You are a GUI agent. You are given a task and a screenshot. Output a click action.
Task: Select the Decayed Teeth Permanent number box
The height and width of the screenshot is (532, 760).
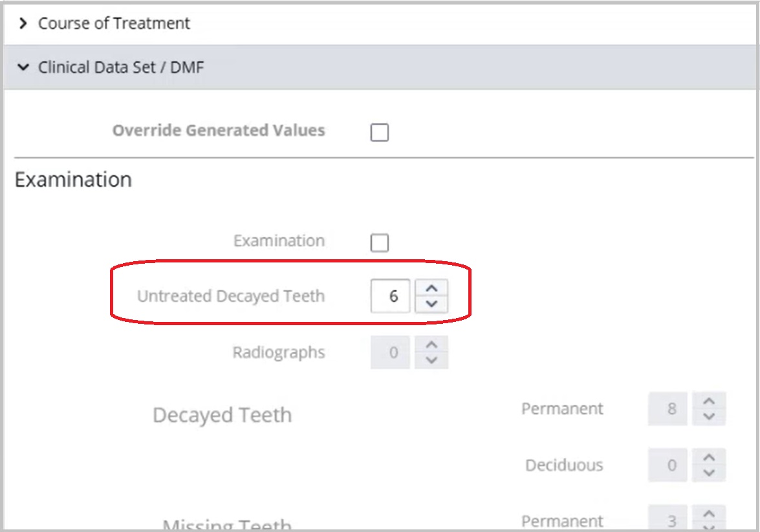(668, 409)
